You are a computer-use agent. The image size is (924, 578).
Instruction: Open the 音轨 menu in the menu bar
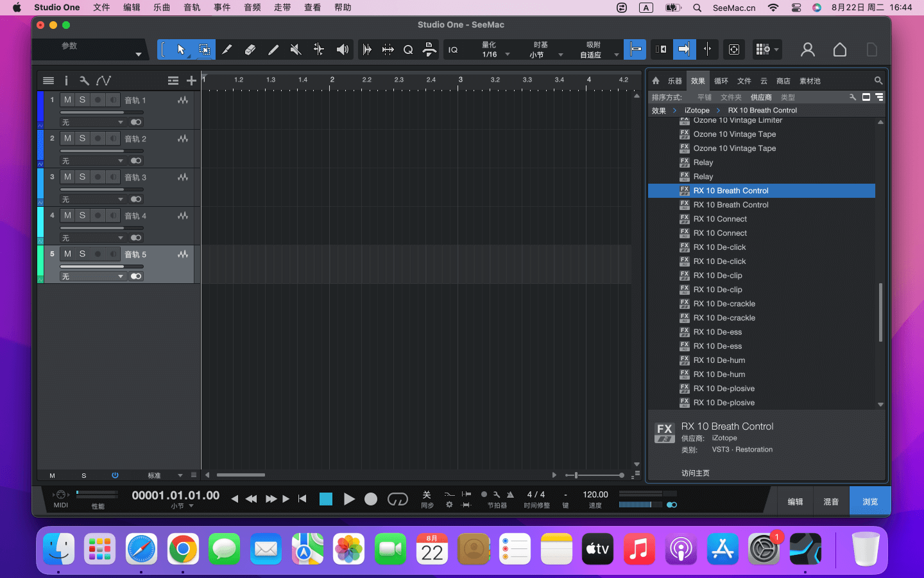point(192,8)
